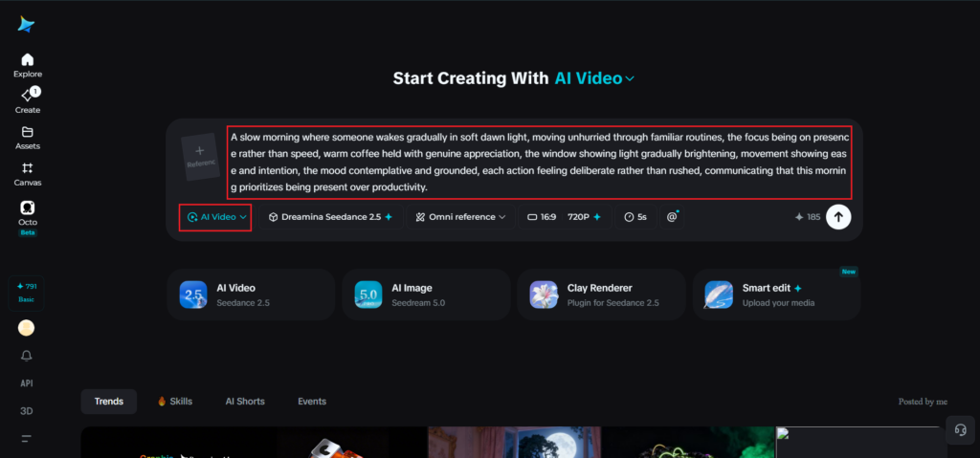Switch to the AI Shorts tab

tap(245, 402)
